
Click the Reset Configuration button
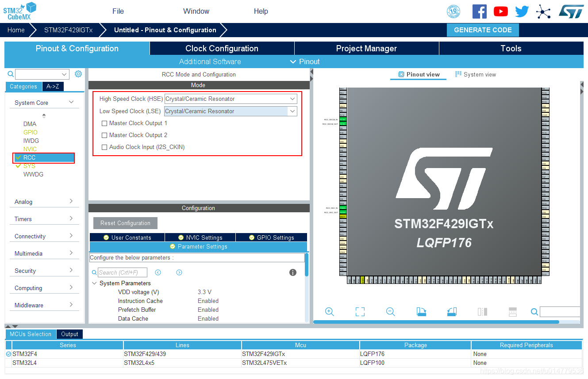pyautogui.click(x=125, y=223)
